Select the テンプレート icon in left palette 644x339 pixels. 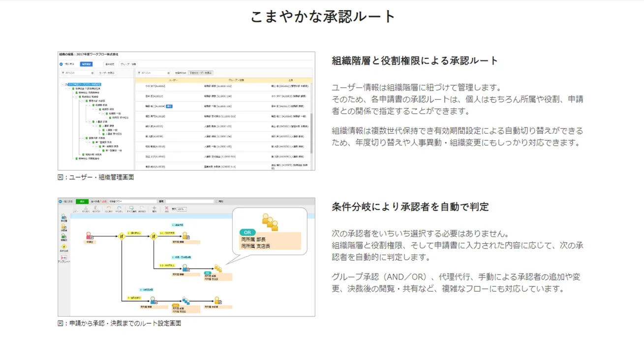click(63, 257)
